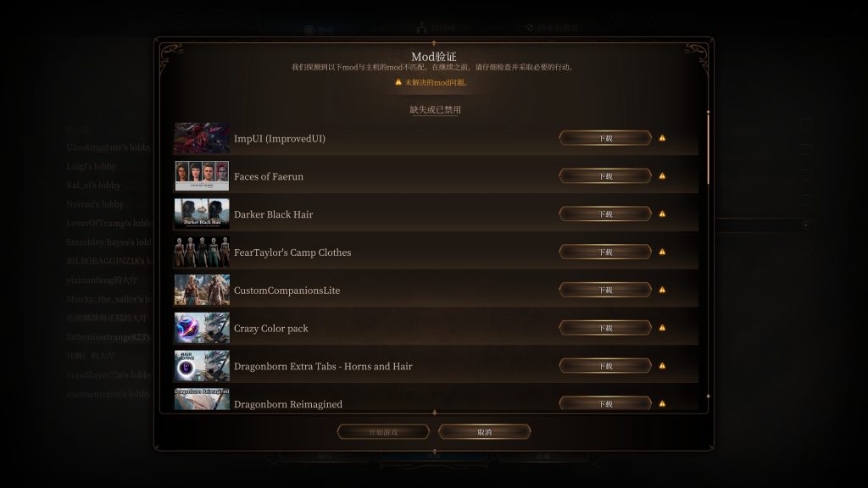Screen dimensions: 868x488
Task: Click the scrollbar's bottom arrow marker
Action: point(708,396)
